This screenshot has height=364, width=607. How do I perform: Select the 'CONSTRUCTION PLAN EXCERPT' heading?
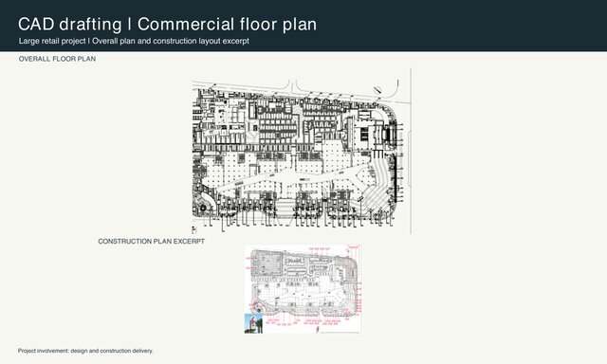tap(152, 242)
